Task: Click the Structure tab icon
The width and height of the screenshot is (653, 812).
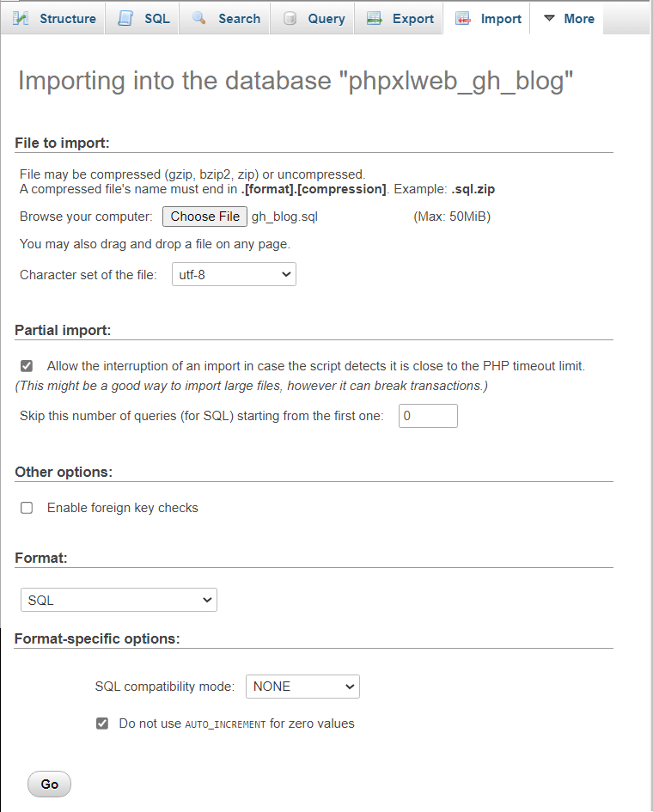Action: (21, 18)
